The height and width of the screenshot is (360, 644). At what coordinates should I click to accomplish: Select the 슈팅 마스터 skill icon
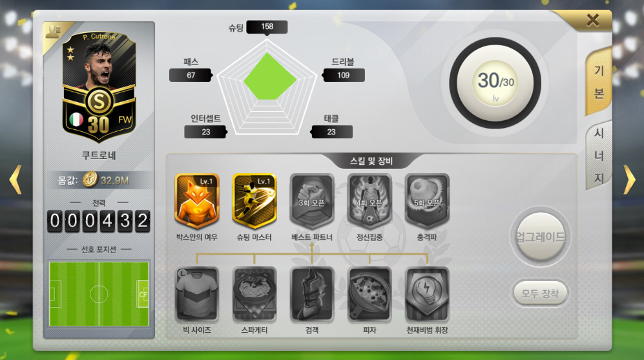pyautogui.click(x=254, y=200)
